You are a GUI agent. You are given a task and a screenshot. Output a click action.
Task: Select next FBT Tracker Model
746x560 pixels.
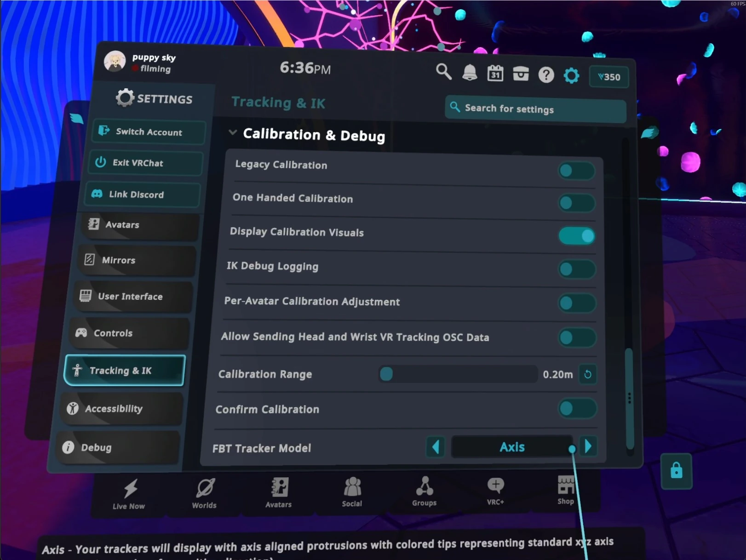[x=588, y=446]
